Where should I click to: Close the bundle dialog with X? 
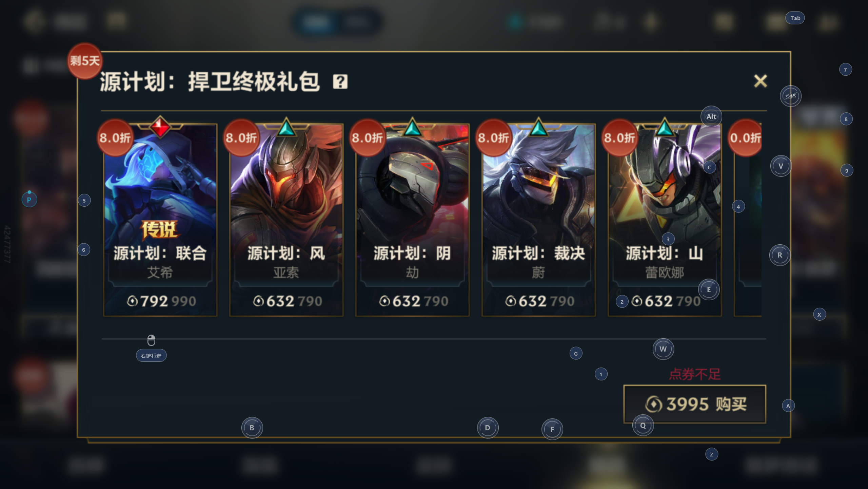(x=760, y=81)
